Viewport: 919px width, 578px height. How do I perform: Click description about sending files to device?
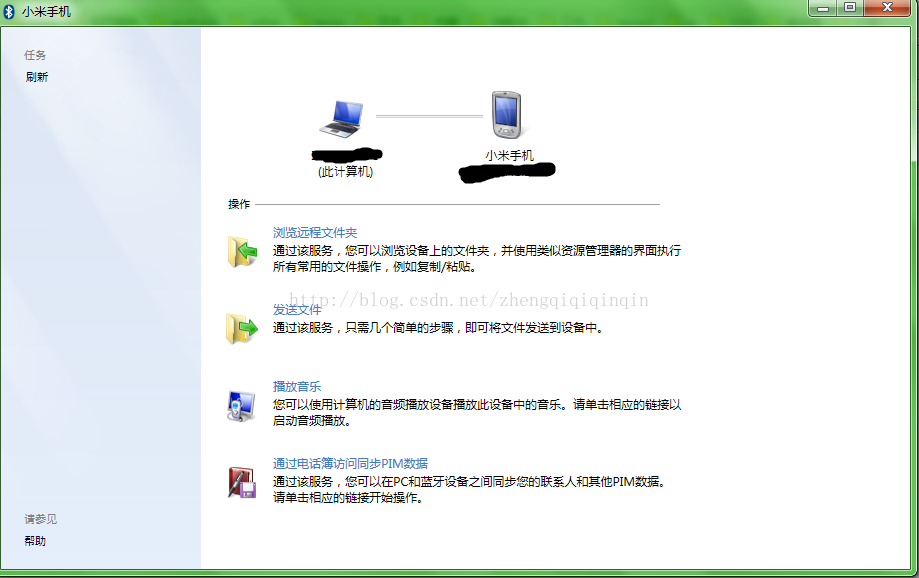(x=438, y=328)
